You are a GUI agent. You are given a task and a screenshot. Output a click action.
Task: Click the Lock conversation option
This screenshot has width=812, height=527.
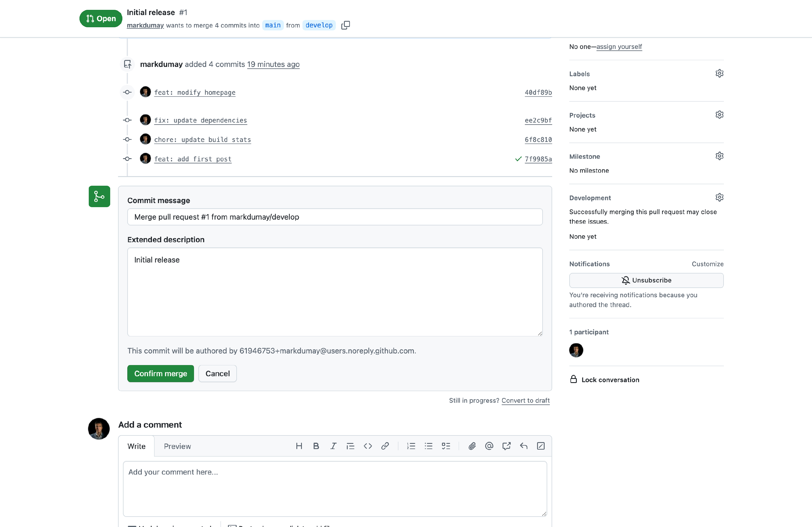point(610,380)
